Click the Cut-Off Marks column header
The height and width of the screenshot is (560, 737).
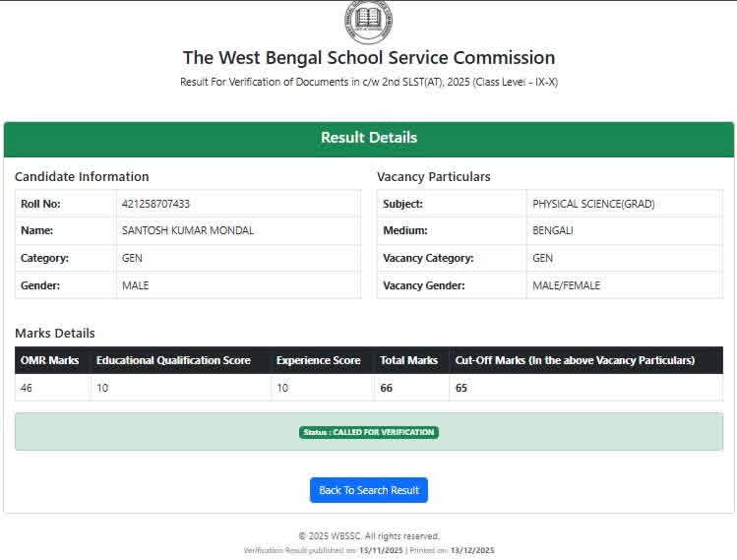[575, 360]
